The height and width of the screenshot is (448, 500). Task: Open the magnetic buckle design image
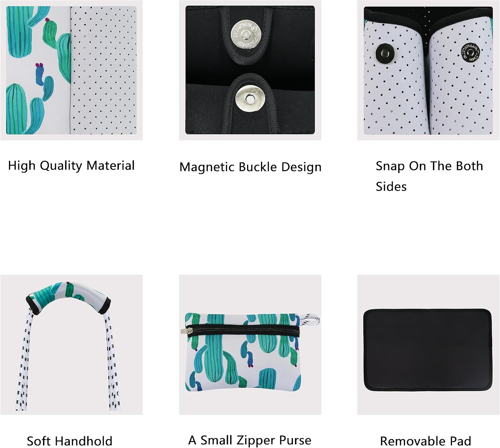coord(250,70)
